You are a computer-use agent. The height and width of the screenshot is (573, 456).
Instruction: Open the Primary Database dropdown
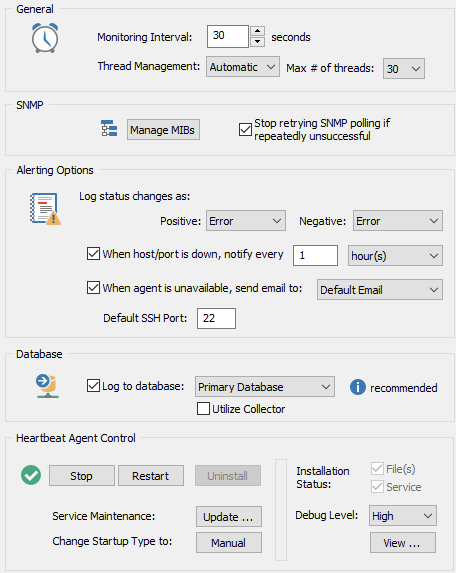[x=265, y=387]
